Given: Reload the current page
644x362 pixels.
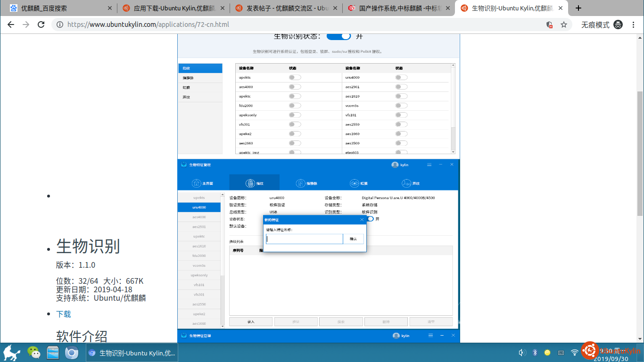Looking at the screenshot, I should click(41, 25).
